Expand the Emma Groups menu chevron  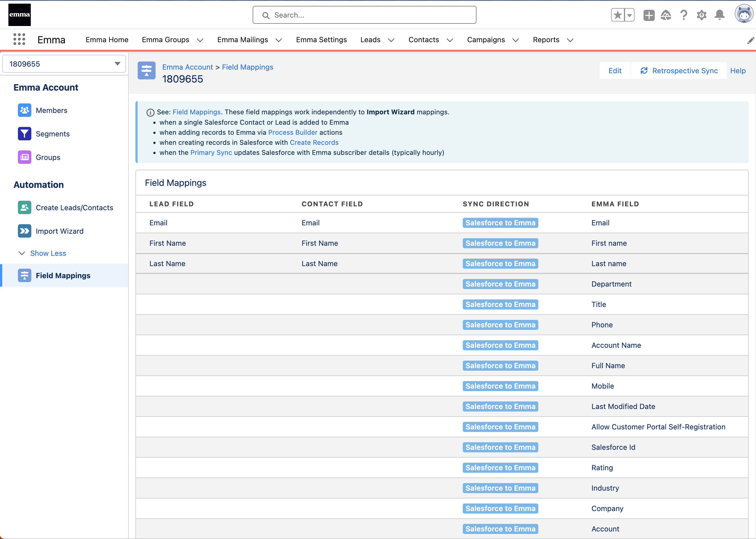(x=200, y=40)
